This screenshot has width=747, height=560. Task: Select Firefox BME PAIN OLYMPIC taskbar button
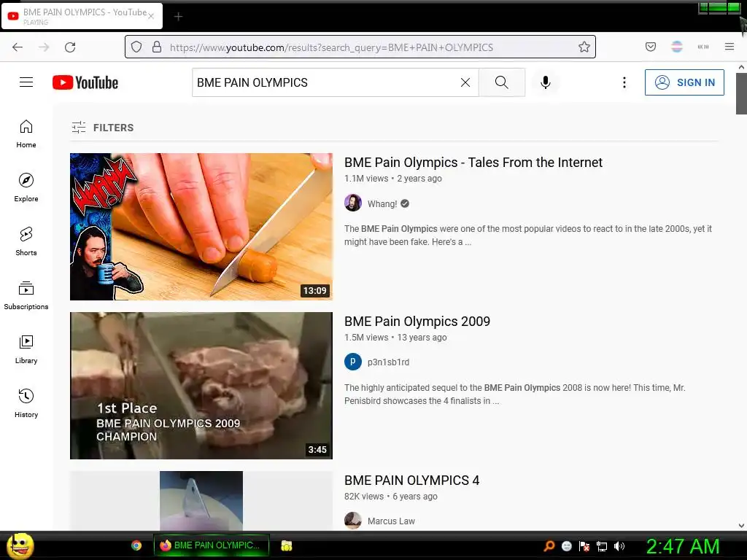212,545
